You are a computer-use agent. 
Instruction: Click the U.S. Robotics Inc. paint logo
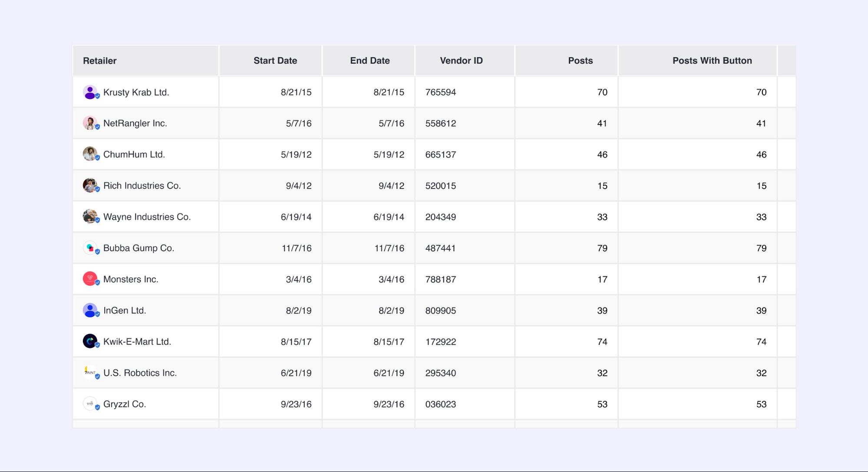(x=90, y=373)
